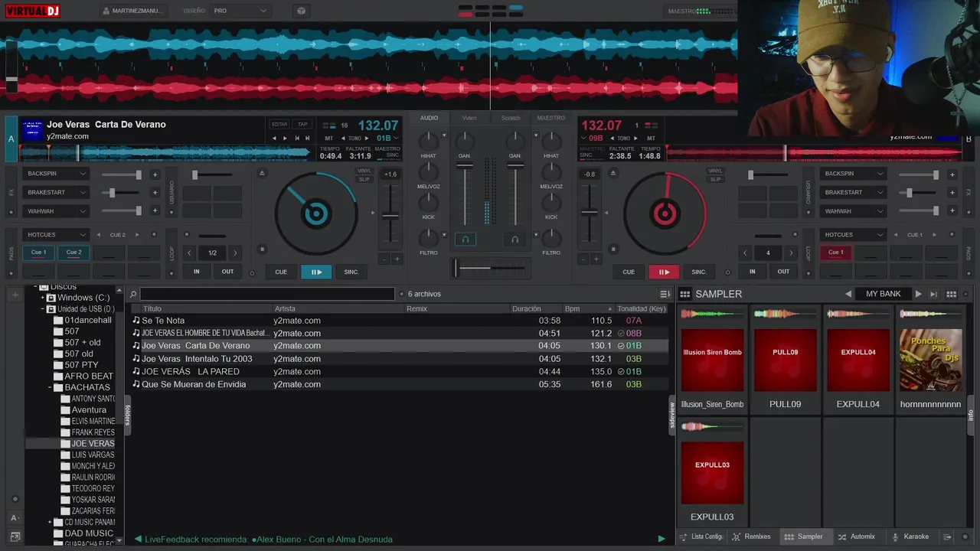Nudge left deck pitch up with plus

tap(397, 259)
